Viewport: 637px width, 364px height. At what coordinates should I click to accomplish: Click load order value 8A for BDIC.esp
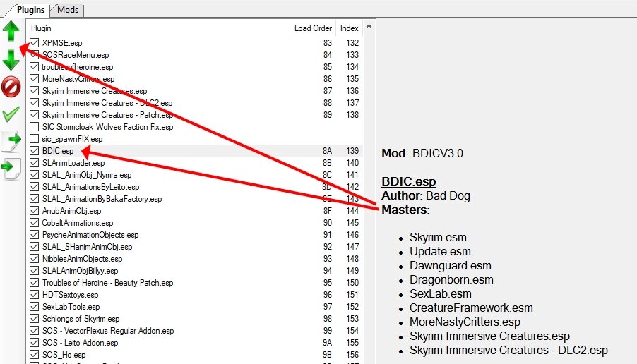tap(327, 150)
